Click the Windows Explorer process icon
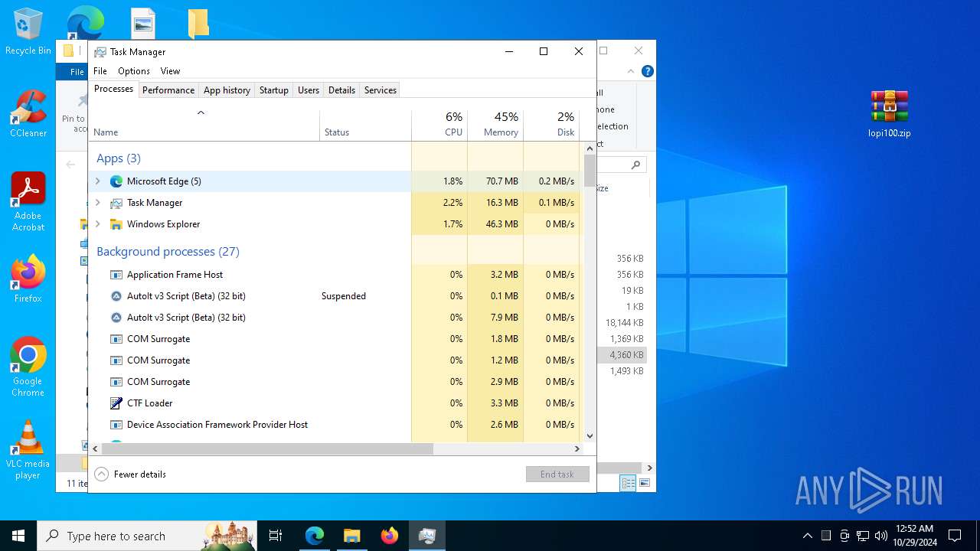The height and width of the screenshot is (551, 980). [x=116, y=224]
